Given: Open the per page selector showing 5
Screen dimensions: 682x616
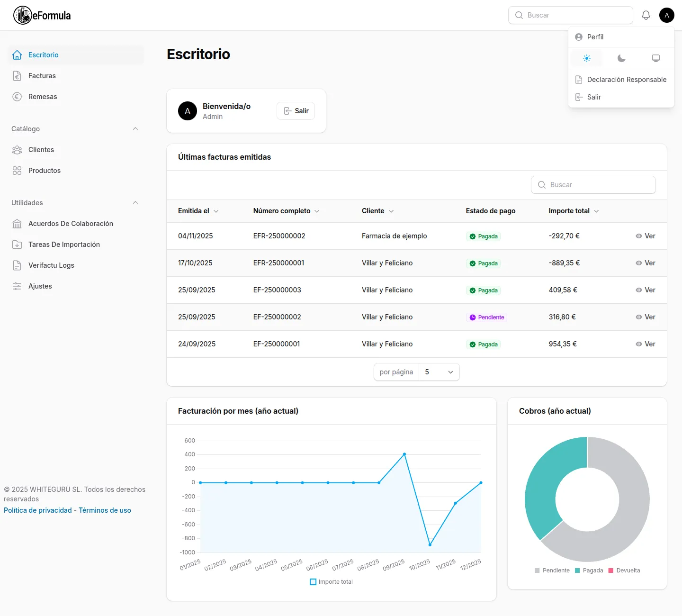Looking at the screenshot, I should [440, 372].
